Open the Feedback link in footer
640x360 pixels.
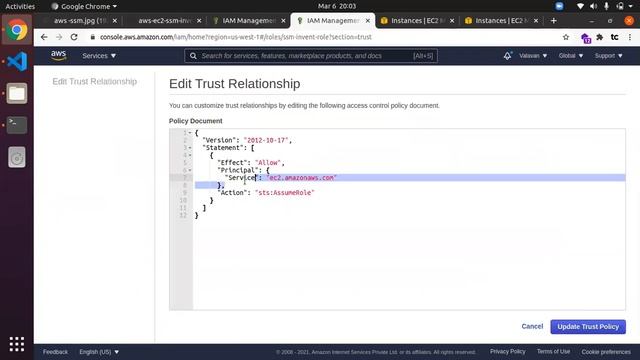click(x=56, y=352)
